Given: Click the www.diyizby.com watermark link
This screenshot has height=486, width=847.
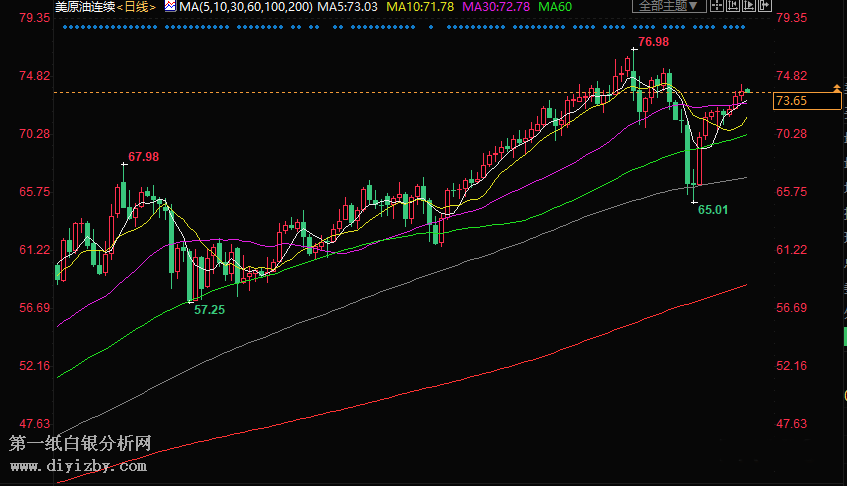Looking at the screenshot, I should point(78,465).
